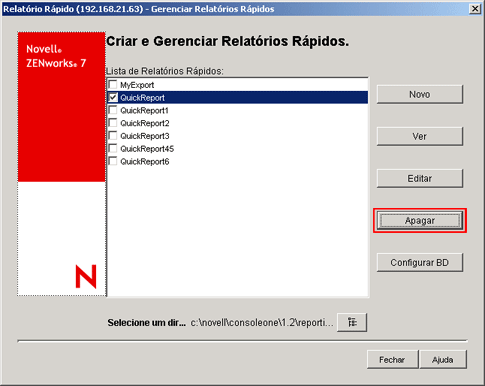Check the QuickReport1 checkbox
The image size is (485, 386).
(113, 110)
